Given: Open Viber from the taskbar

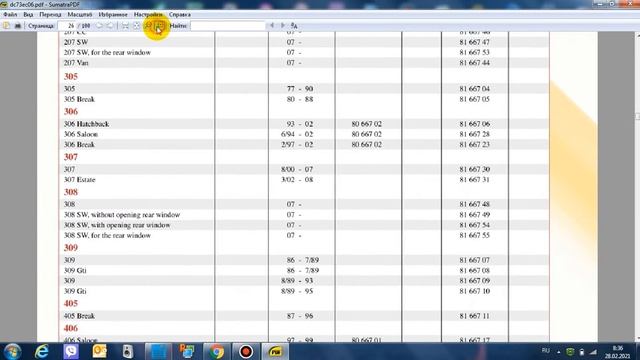Looking at the screenshot, I should click(x=71, y=351).
